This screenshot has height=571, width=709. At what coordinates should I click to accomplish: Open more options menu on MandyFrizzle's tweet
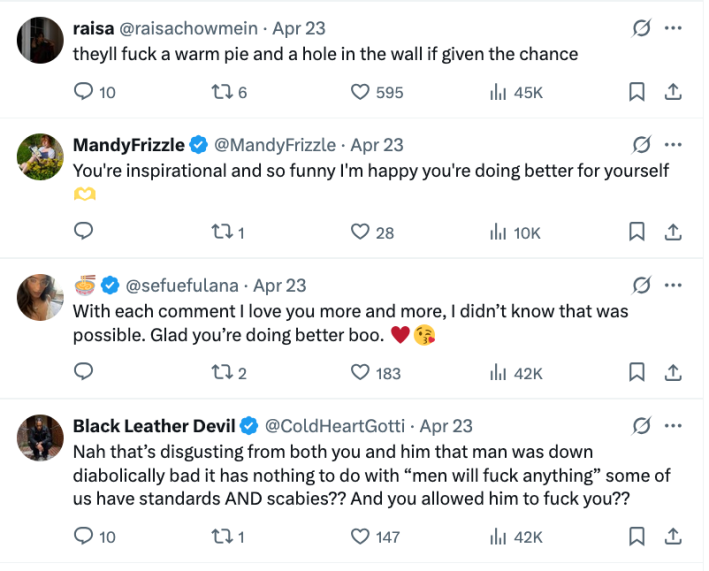[x=673, y=145]
